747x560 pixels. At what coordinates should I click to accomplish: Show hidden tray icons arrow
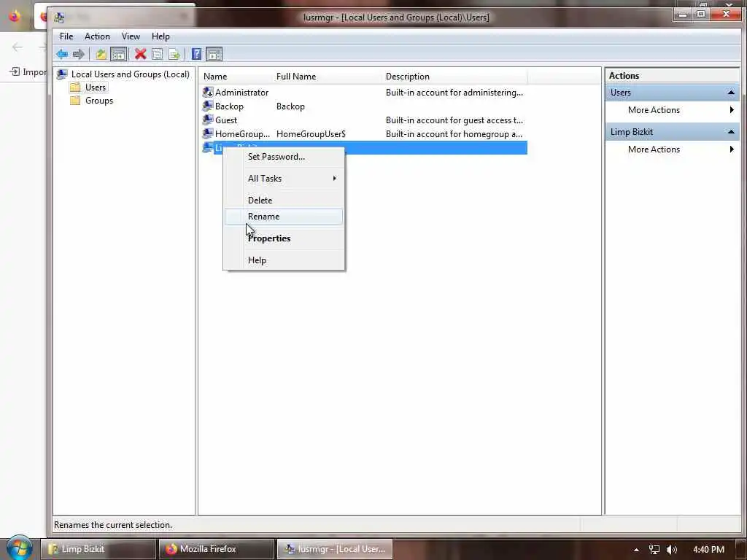click(636, 550)
